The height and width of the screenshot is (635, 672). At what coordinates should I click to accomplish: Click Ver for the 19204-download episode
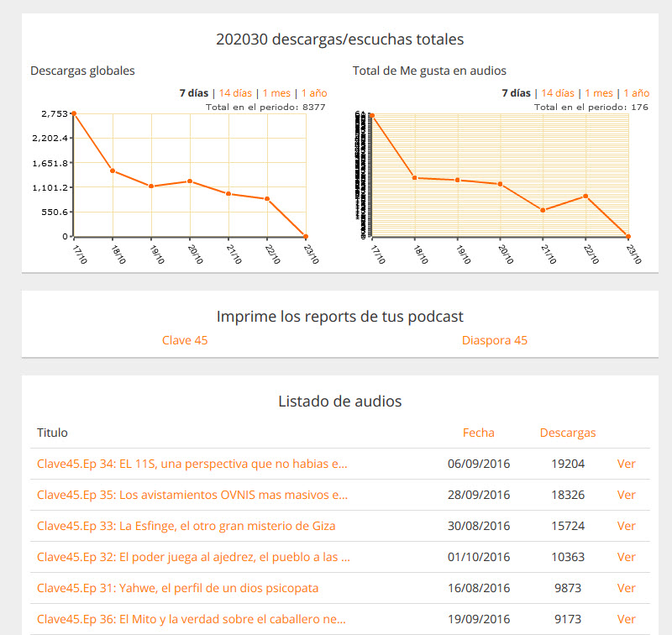pos(626,464)
